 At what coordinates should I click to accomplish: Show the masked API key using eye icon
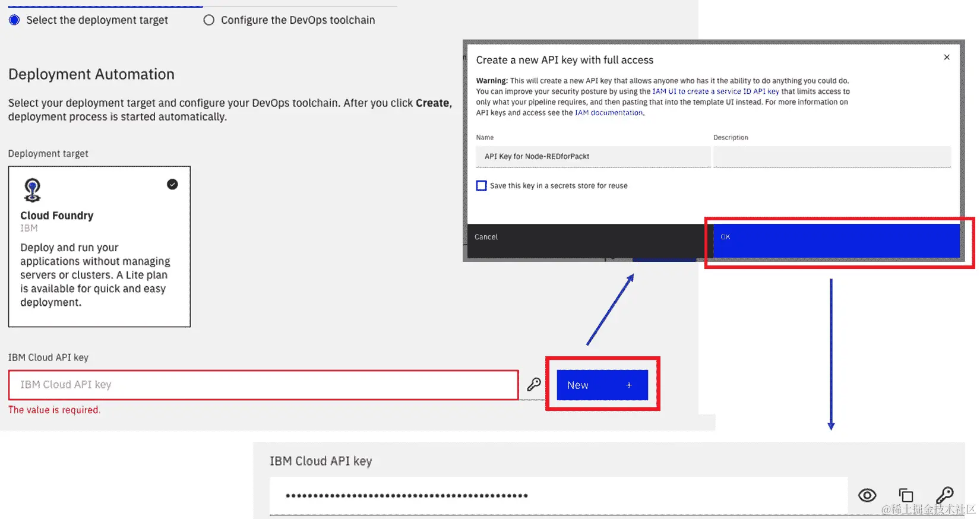pyautogui.click(x=867, y=495)
